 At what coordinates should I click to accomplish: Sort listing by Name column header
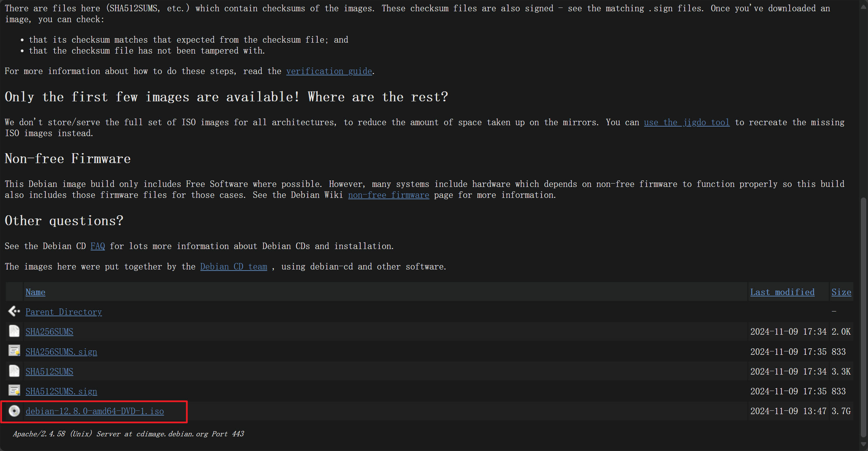click(x=35, y=292)
